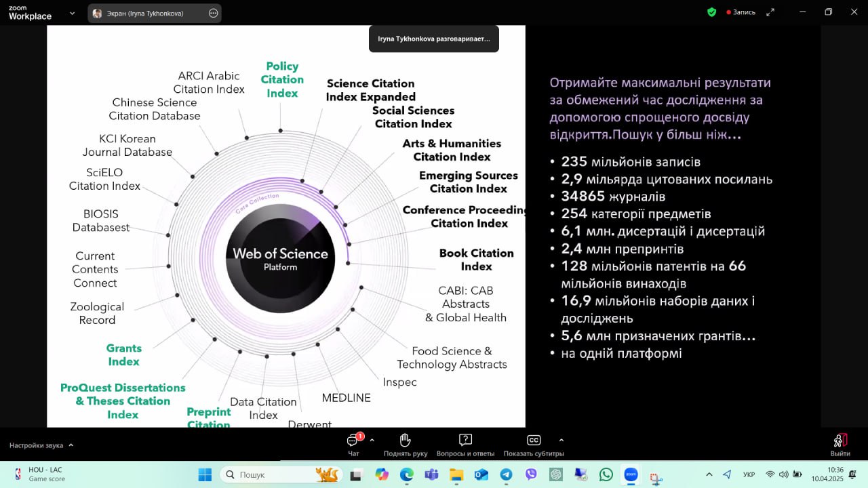Leave the meeting via Выйти
Viewport: 868px width, 488px height.
(x=840, y=445)
